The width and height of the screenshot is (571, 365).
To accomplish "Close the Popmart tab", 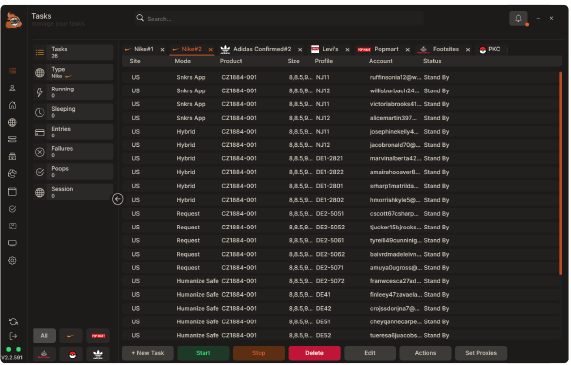I will [x=407, y=50].
